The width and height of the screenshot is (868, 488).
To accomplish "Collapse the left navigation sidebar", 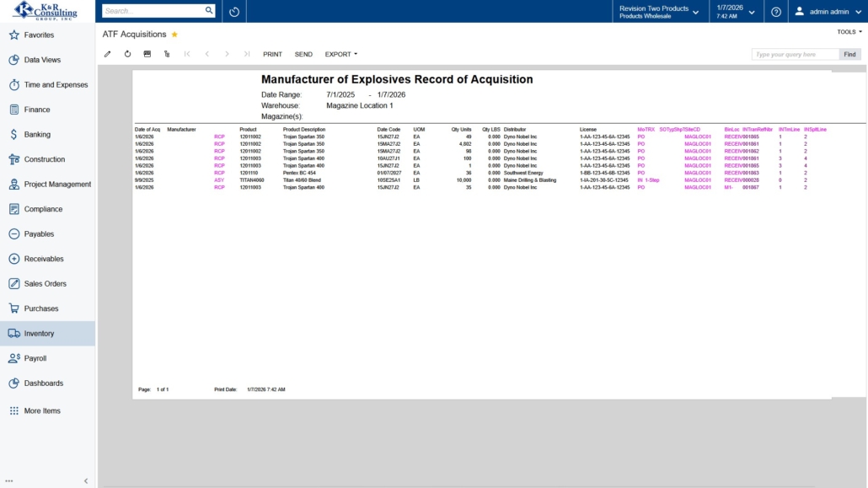I will click(x=85, y=480).
